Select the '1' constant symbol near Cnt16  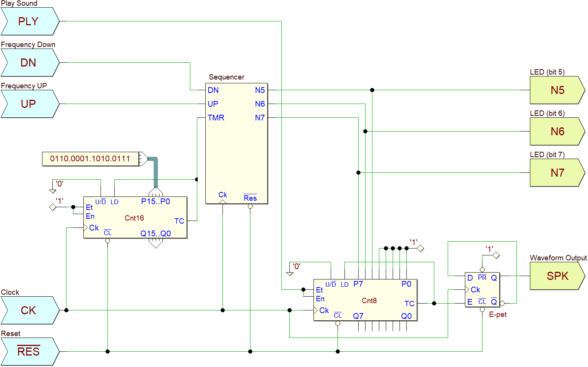point(53,207)
